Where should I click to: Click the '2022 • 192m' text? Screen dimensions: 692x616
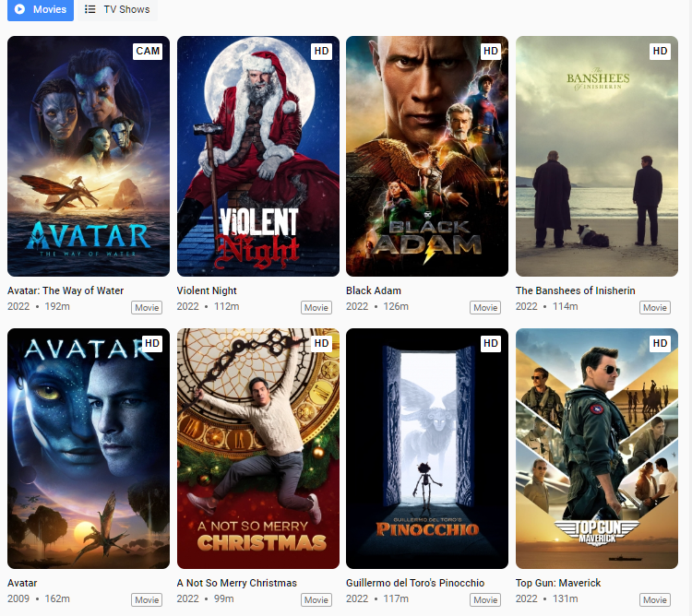click(x=39, y=306)
